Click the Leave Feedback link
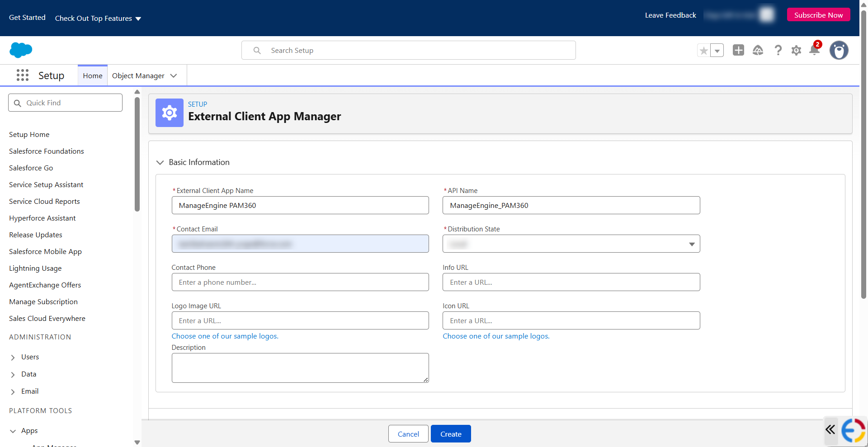Screen dimensions: 868x447 [x=670, y=15]
